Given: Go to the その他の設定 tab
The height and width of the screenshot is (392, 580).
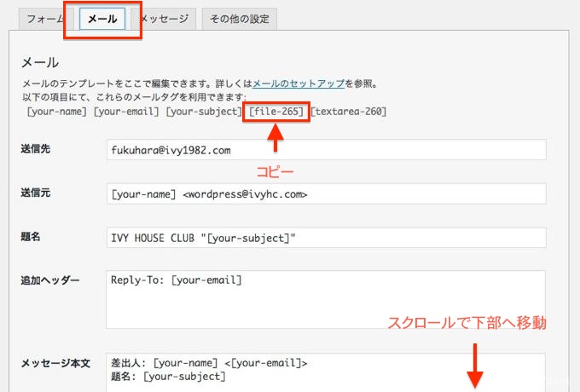Looking at the screenshot, I should pyautogui.click(x=240, y=19).
